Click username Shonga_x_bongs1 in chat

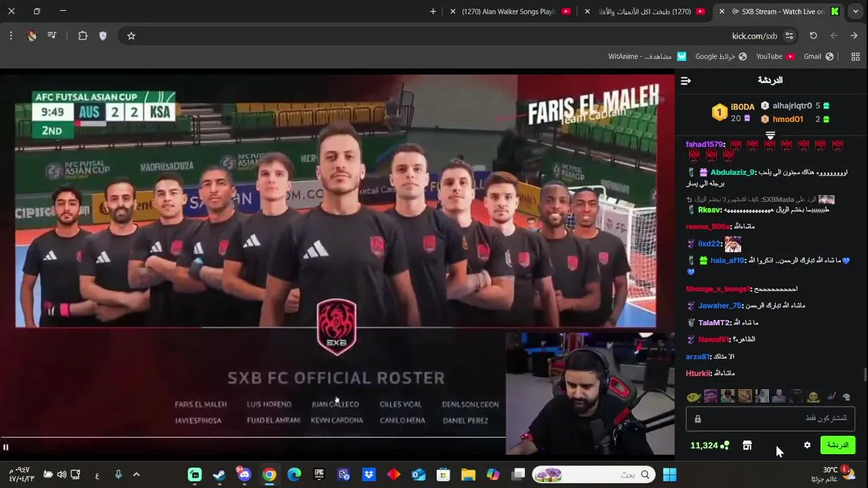[x=718, y=289]
